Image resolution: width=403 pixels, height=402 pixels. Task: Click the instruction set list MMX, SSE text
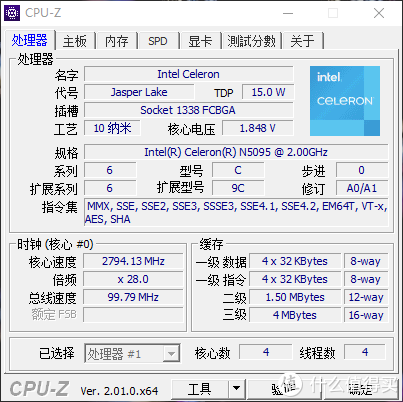236,213
